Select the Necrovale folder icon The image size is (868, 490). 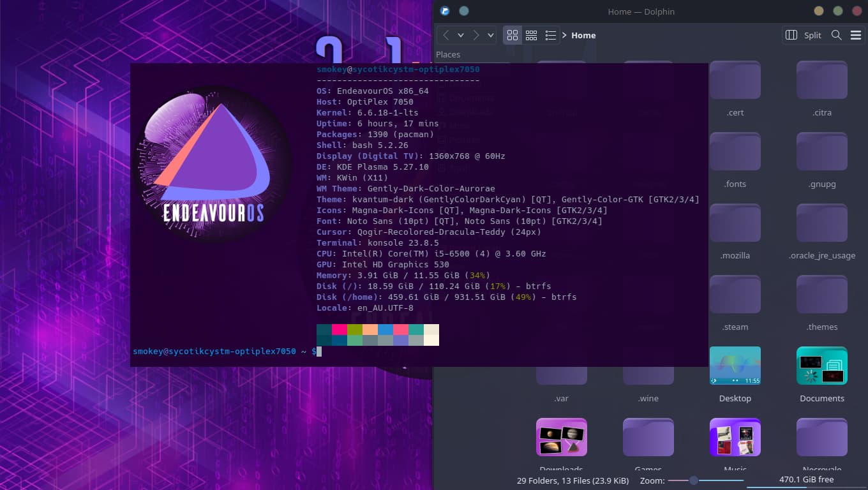[822, 437]
